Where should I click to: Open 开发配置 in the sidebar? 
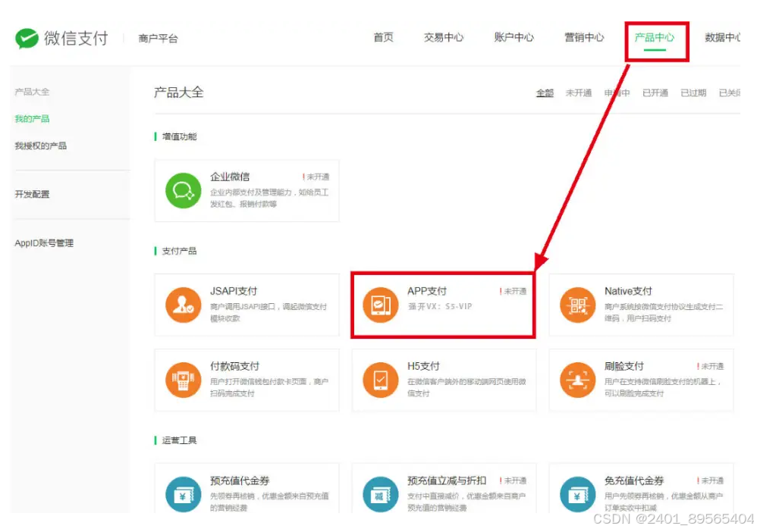tap(32, 194)
